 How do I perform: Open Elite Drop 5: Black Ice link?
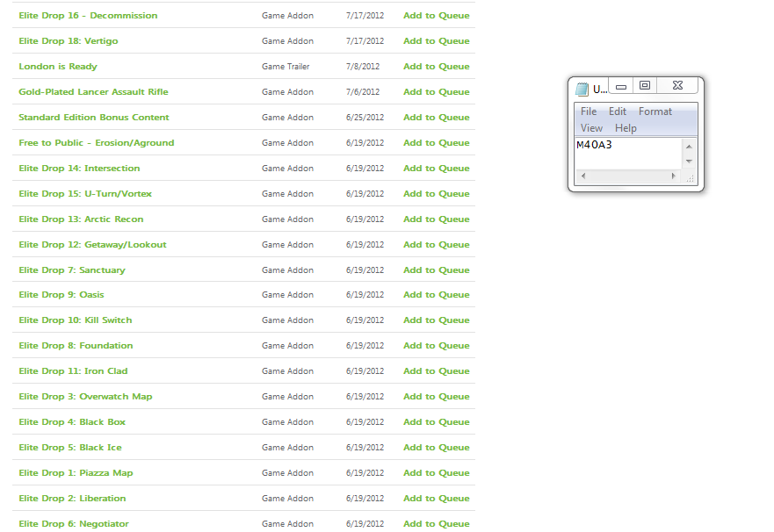click(70, 448)
